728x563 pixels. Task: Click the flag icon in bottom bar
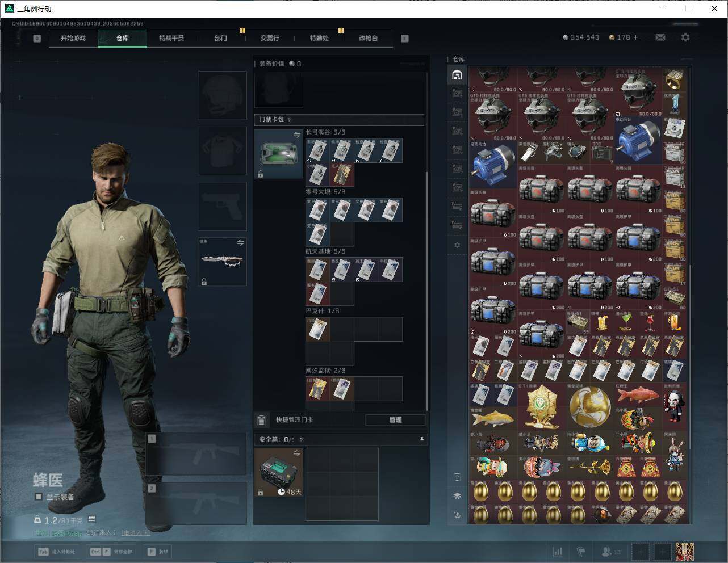581,552
